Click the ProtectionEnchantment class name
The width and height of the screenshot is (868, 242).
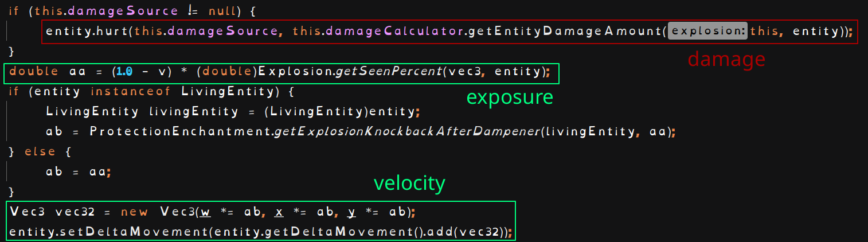coord(180,131)
